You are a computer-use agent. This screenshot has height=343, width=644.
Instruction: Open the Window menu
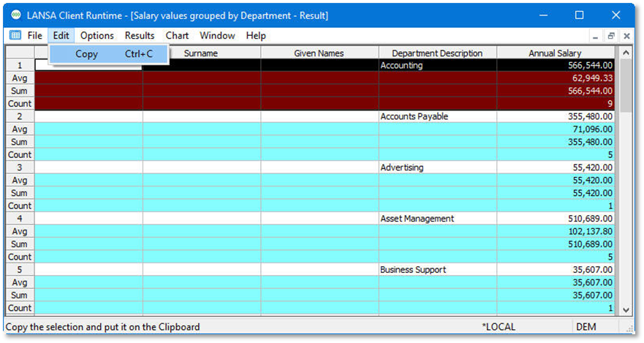pos(217,36)
